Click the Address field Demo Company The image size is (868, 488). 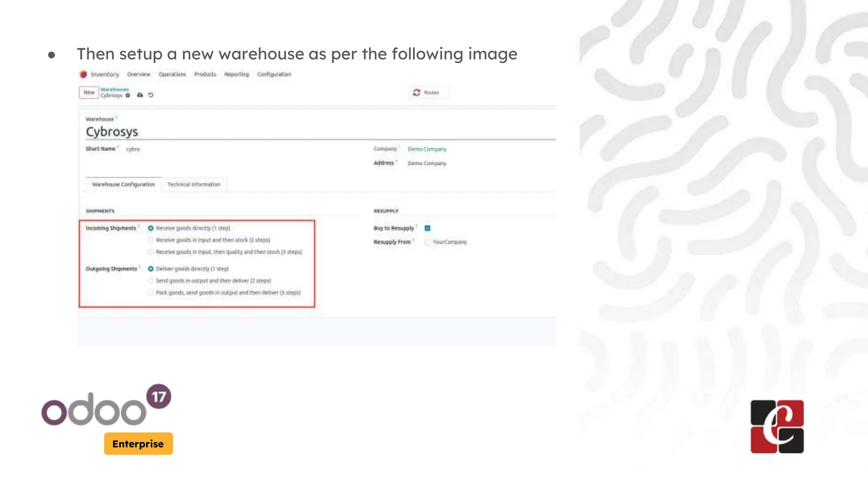click(x=427, y=163)
